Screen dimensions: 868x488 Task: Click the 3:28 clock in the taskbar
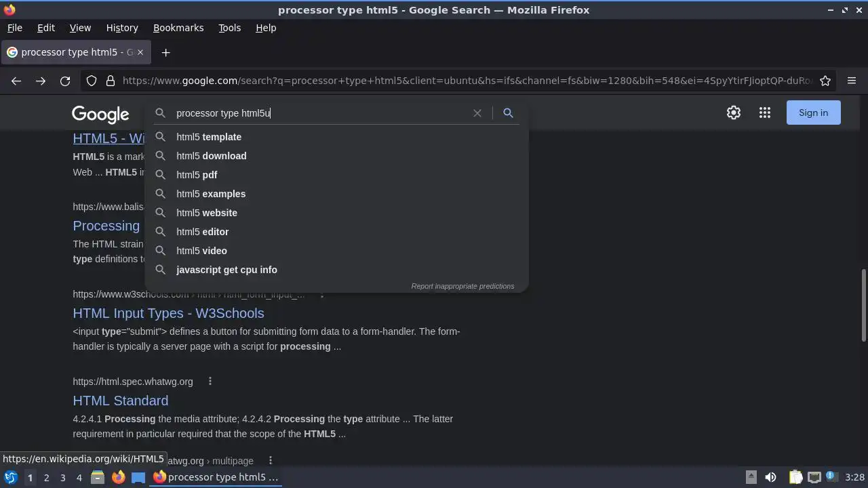coord(854,477)
